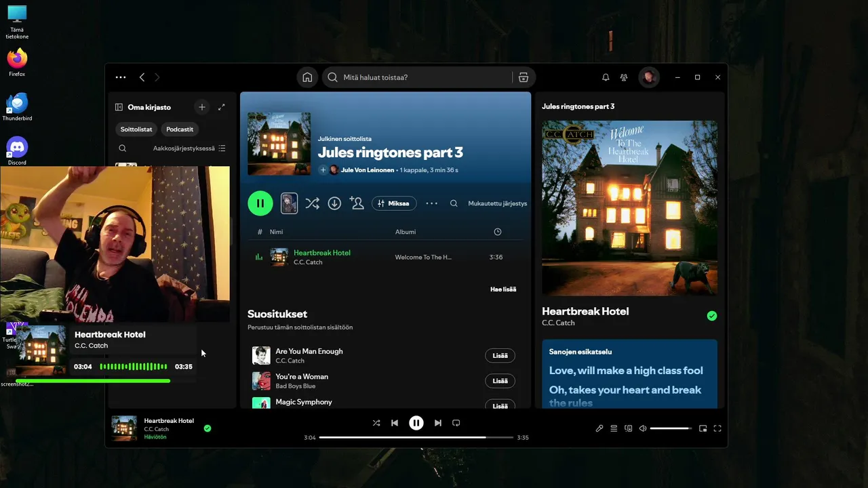Open the play queue icon
Screen dimensions: 868x488
point(614,428)
